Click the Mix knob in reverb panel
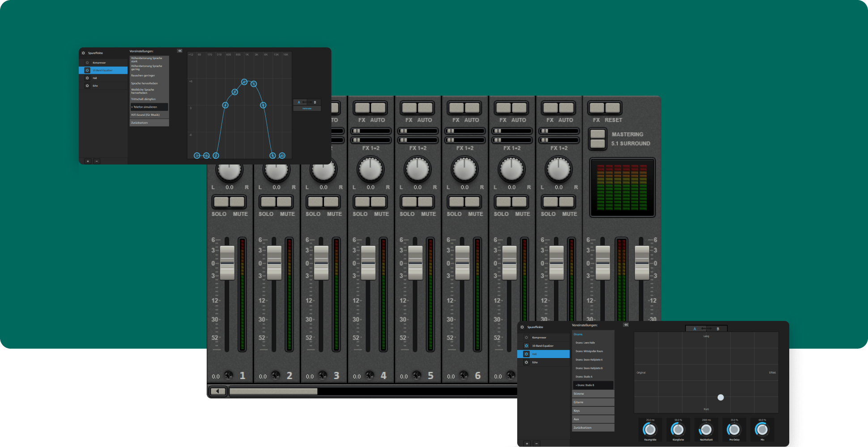The height and width of the screenshot is (447, 868). click(762, 430)
